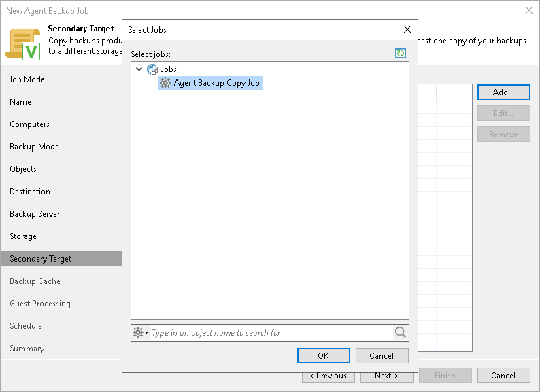Click the Remove button in the wizard
The height and width of the screenshot is (392, 540).
click(503, 135)
